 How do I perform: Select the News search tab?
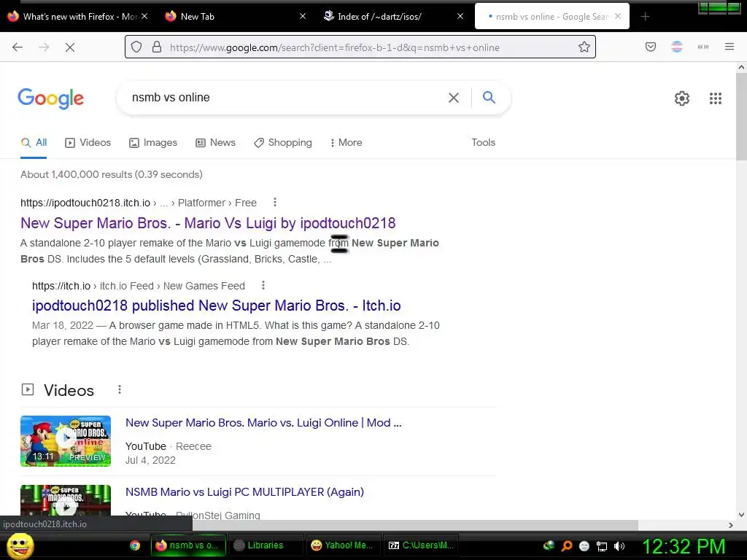coord(216,142)
